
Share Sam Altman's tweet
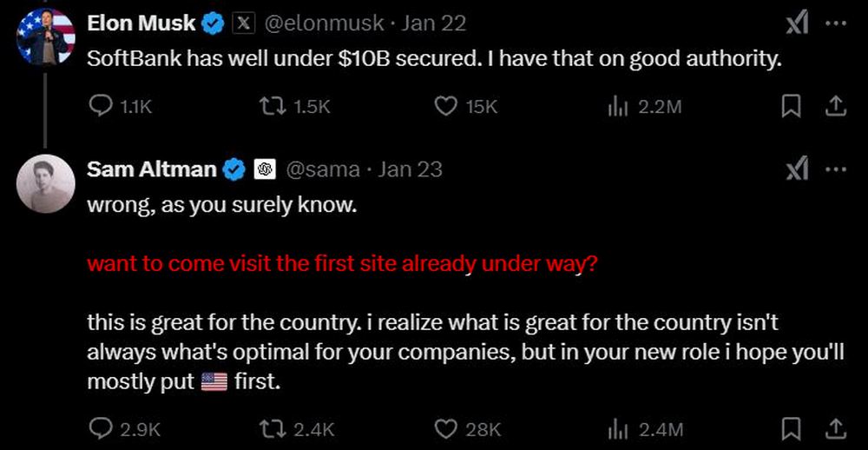[x=835, y=428]
